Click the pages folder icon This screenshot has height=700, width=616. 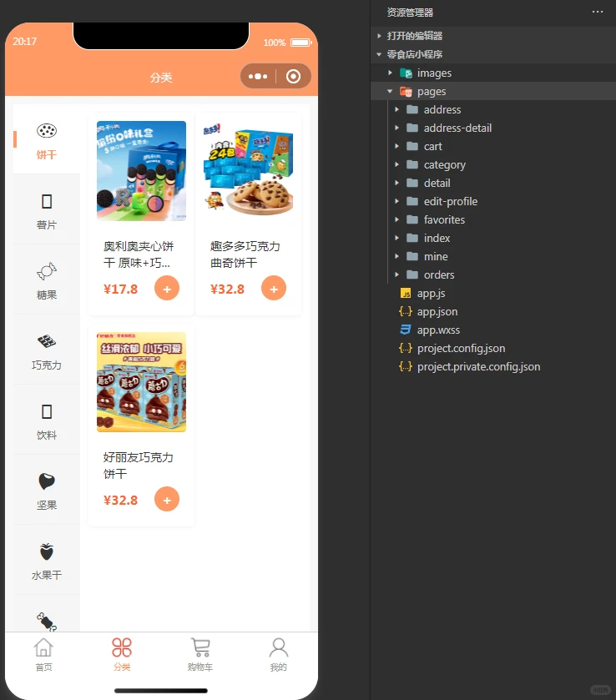[x=406, y=91]
